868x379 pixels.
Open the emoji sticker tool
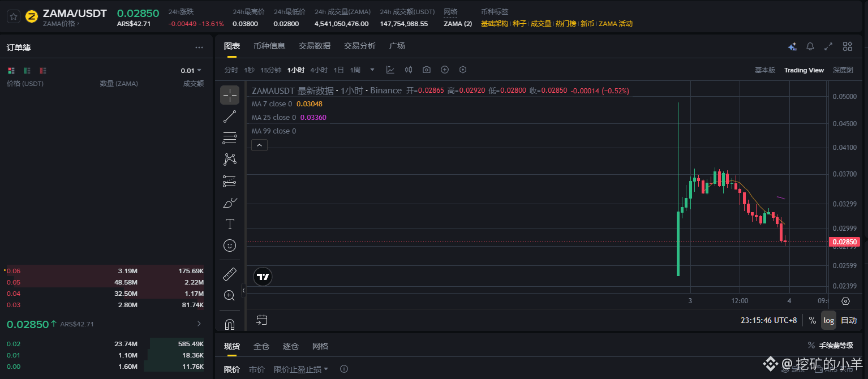point(230,246)
